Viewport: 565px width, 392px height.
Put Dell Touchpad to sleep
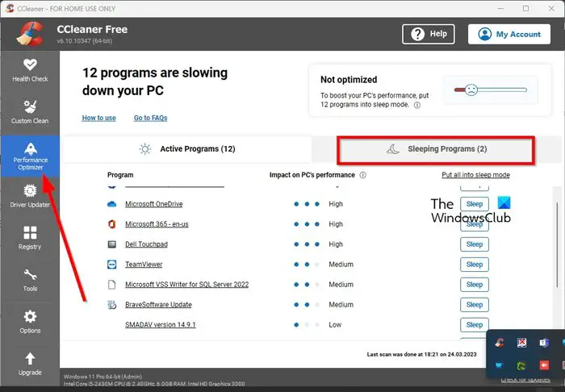[x=475, y=244]
